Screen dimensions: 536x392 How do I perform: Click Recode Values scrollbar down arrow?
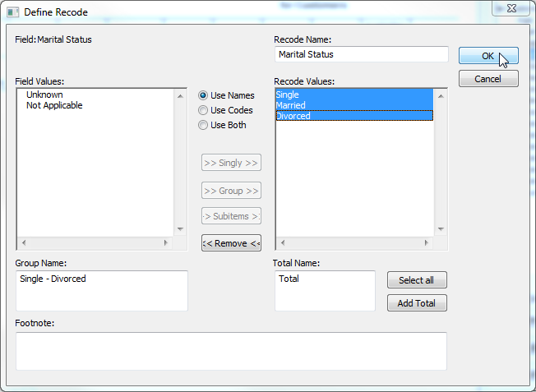(x=441, y=230)
